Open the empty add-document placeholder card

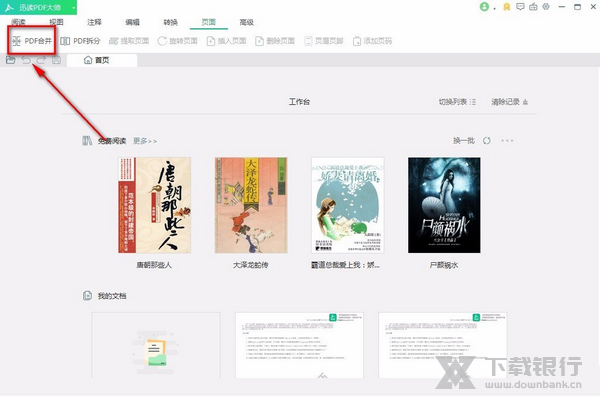click(x=156, y=345)
